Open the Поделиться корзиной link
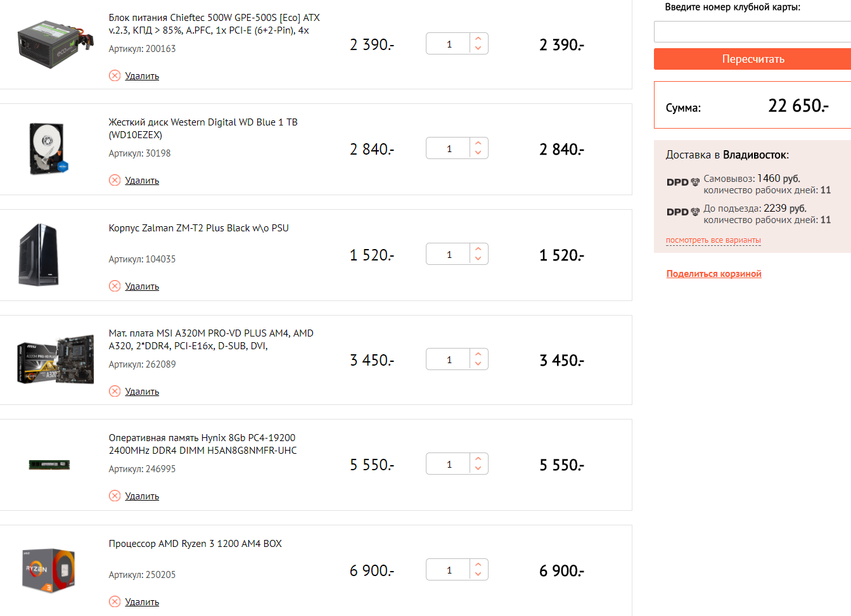The width and height of the screenshot is (851, 616). click(x=713, y=274)
